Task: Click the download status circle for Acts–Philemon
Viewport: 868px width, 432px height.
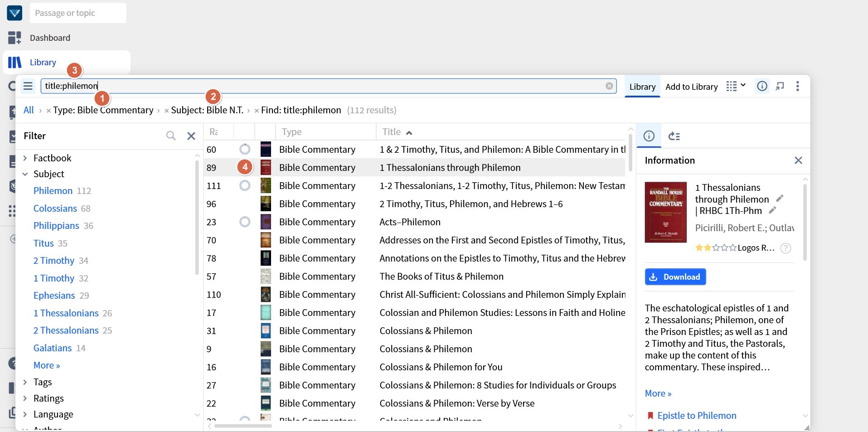Action: click(245, 222)
